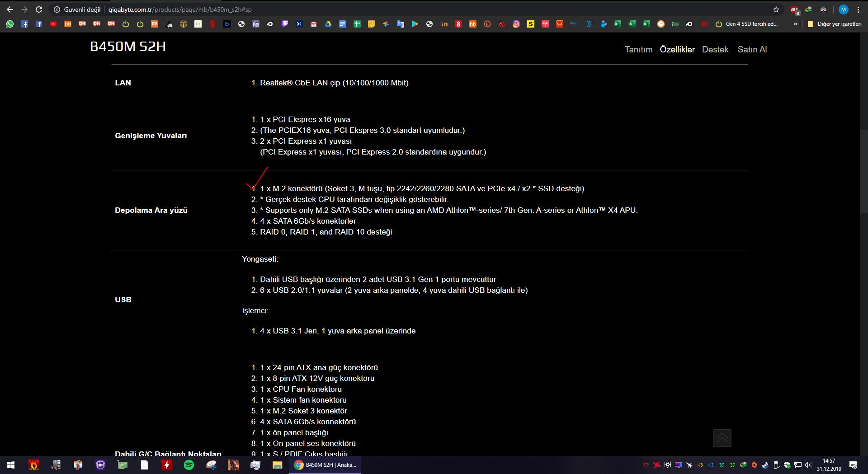Click the 1 x Sistem fan konektörü line
The height and width of the screenshot is (474, 868).
point(303,400)
